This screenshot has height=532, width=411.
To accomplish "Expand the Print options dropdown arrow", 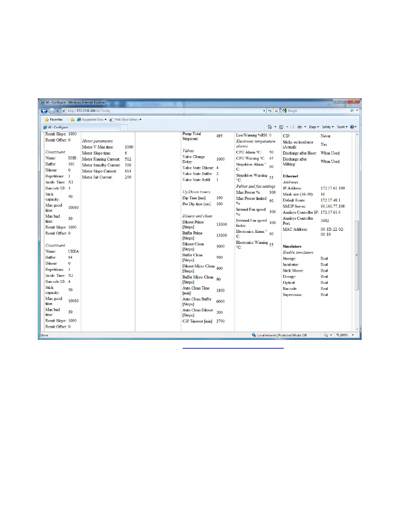I will pyautogui.click(x=305, y=127).
